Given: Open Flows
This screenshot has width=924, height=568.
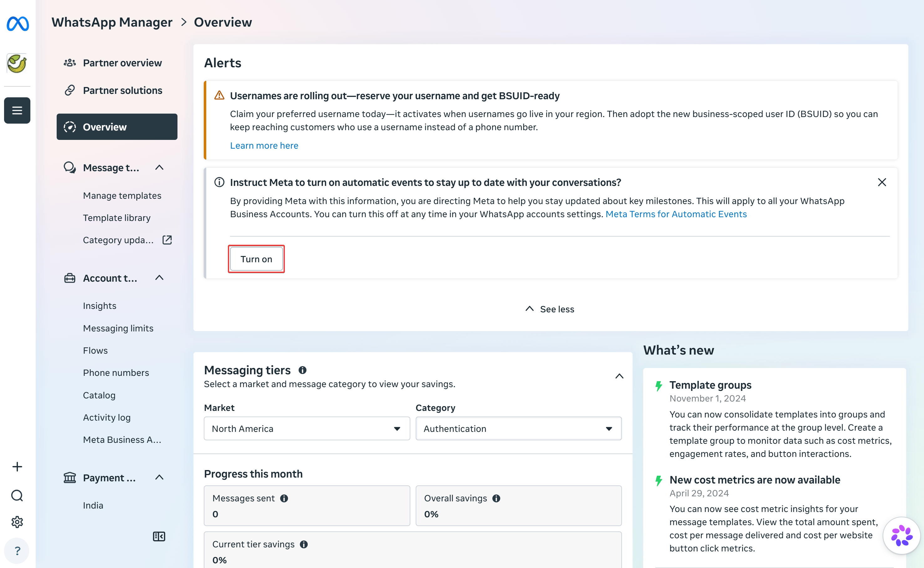Looking at the screenshot, I should click(x=95, y=351).
